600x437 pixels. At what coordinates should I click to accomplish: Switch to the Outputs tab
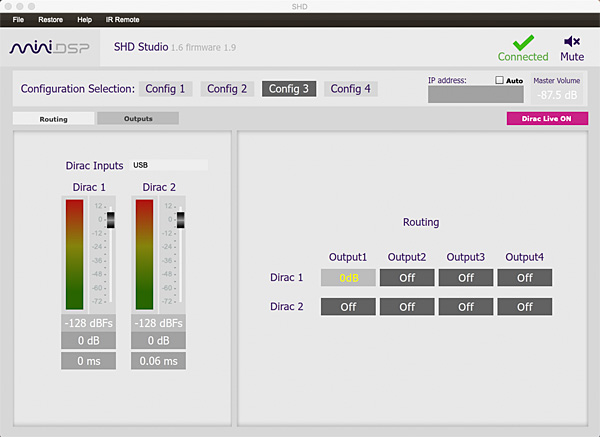(x=138, y=119)
